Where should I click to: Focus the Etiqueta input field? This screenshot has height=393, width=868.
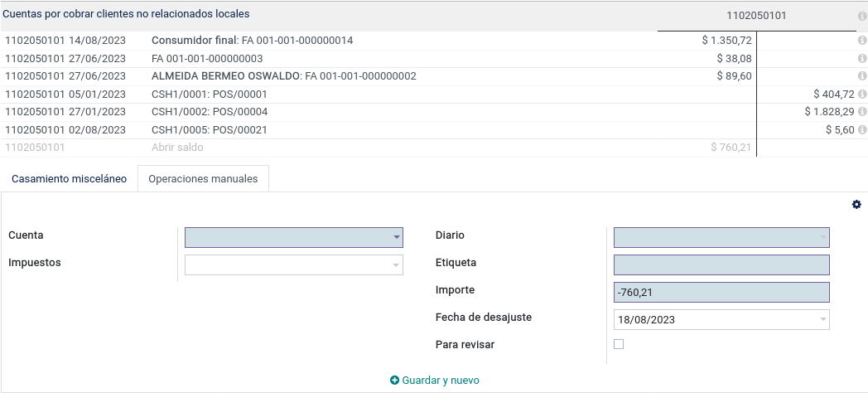click(721, 265)
